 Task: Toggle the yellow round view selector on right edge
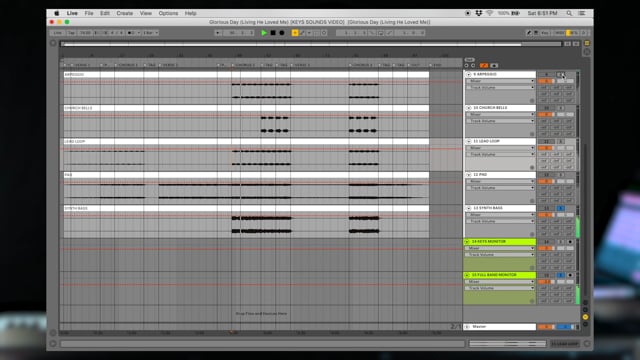585,317
